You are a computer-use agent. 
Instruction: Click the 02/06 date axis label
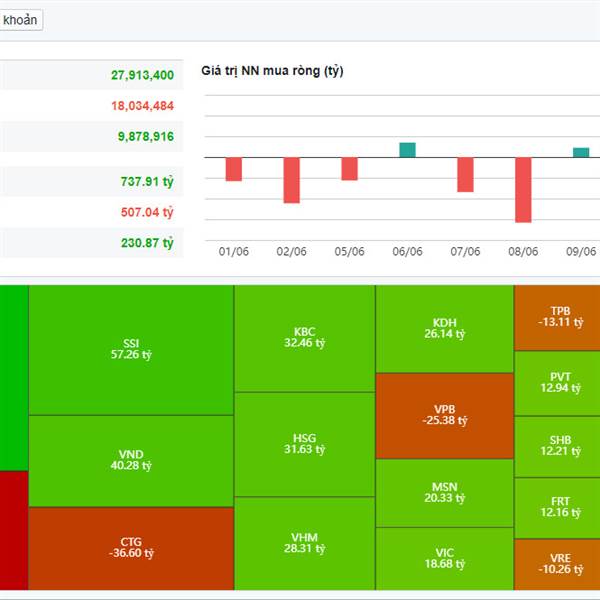click(292, 251)
